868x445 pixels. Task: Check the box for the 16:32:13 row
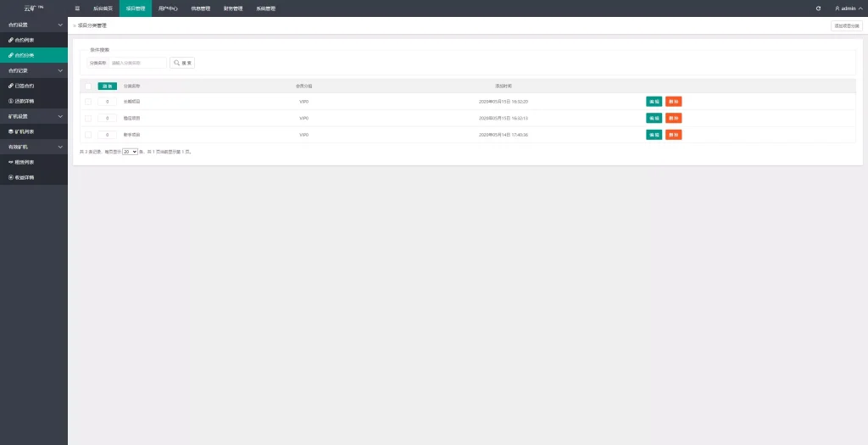[x=88, y=119]
